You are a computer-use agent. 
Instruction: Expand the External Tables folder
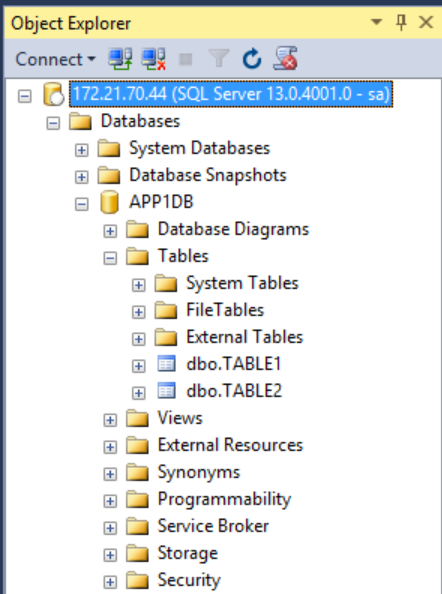coord(138,339)
